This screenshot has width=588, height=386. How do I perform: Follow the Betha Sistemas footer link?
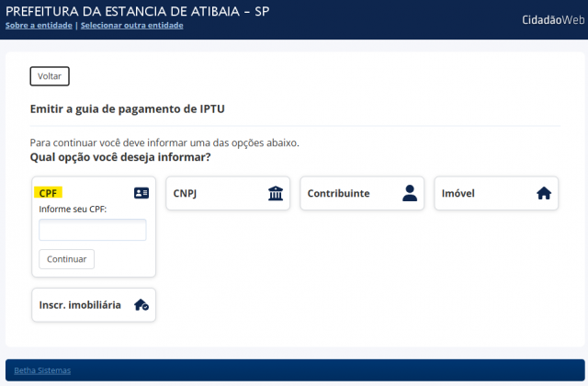[x=42, y=370]
